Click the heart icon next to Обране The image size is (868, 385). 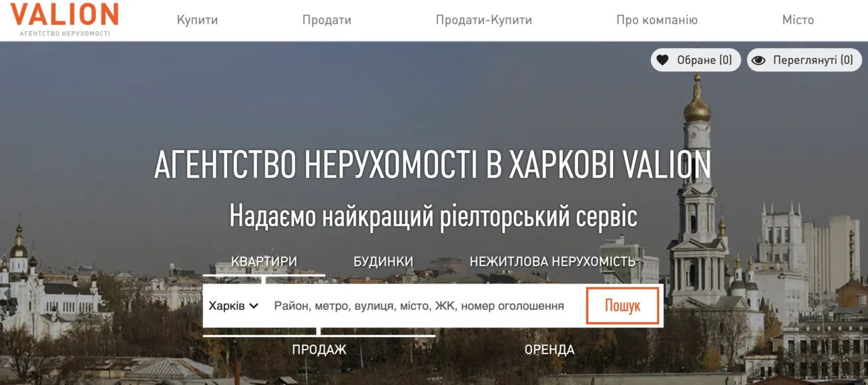point(662,60)
